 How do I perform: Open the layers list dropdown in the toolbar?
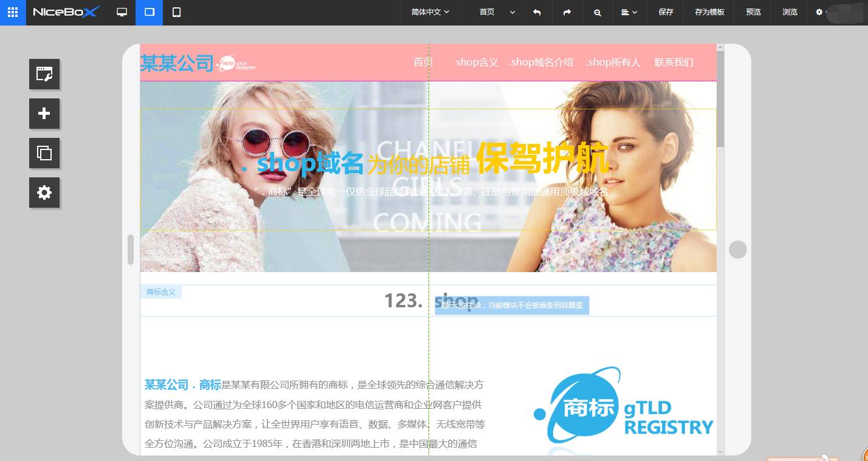pos(630,12)
